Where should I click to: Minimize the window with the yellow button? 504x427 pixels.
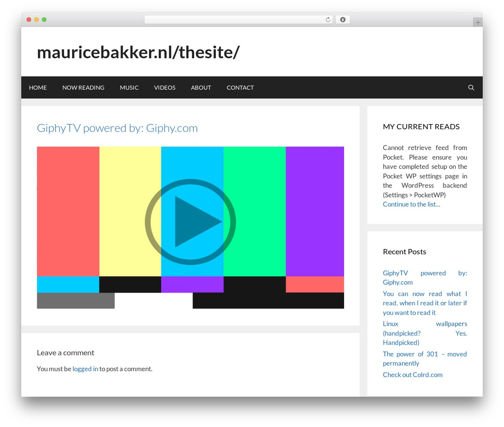[37, 20]
